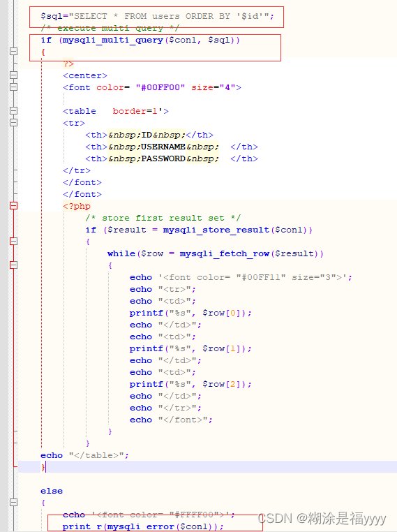397x532 pixels.
Task: Click the echo '<font color= "#00FF11"' line
Action: click(241, 278)
